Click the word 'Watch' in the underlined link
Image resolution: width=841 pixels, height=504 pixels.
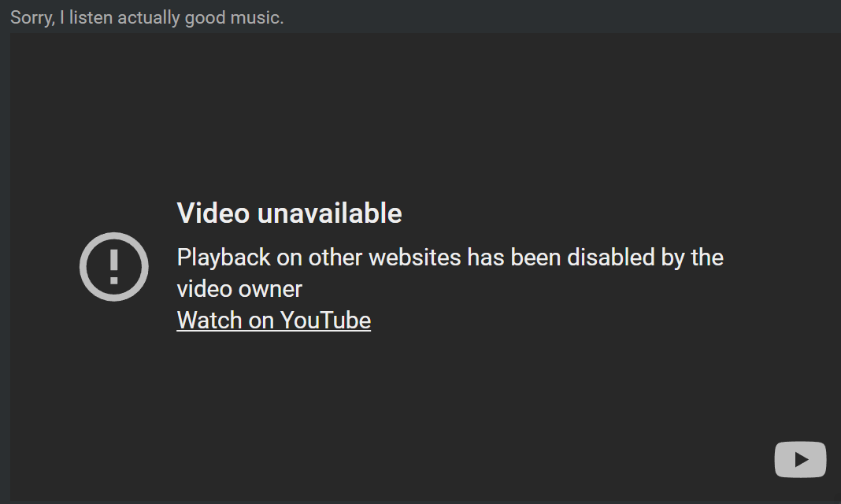coord(209,320)
